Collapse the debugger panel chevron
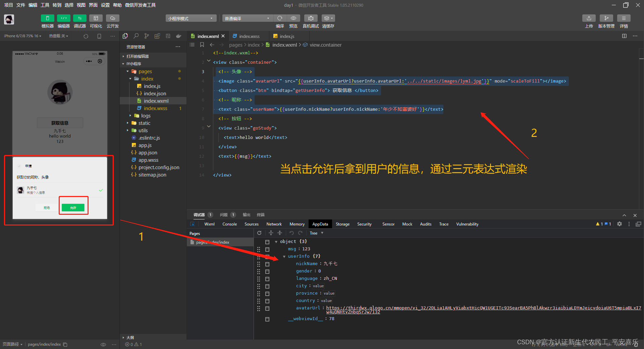The height and width of the screenshot is (349, 644). click(624, 215)
